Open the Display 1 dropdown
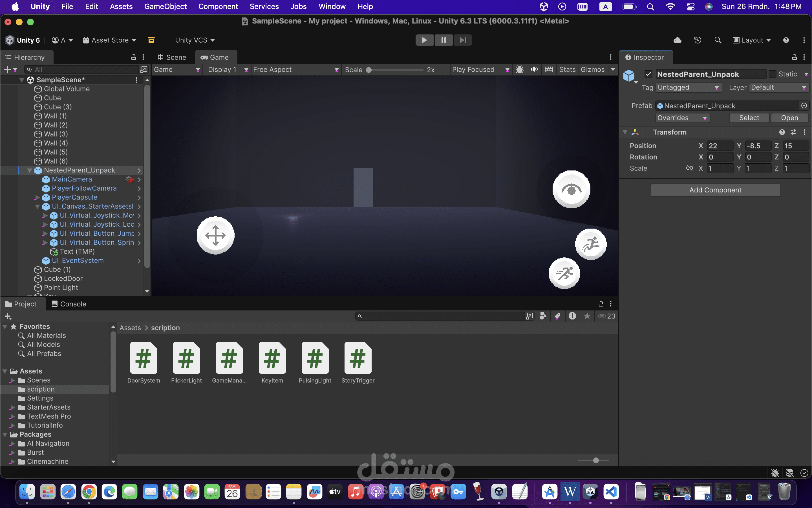 tap(228, 69)
